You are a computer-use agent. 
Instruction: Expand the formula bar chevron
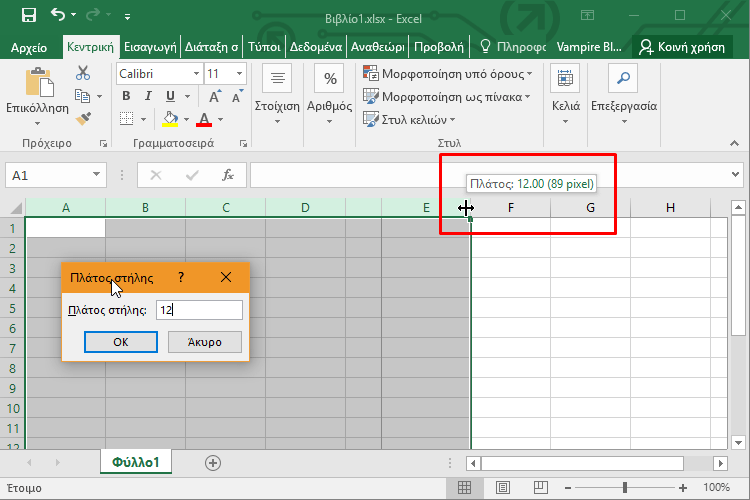[735, 175]
